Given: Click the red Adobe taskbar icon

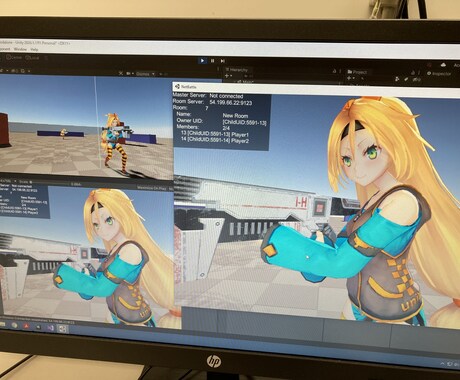Looking at the screenshot, I should 26,326.
